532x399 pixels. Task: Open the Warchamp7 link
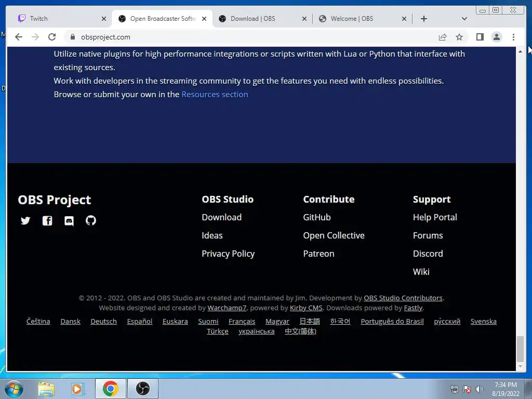[x=227, y=308]
